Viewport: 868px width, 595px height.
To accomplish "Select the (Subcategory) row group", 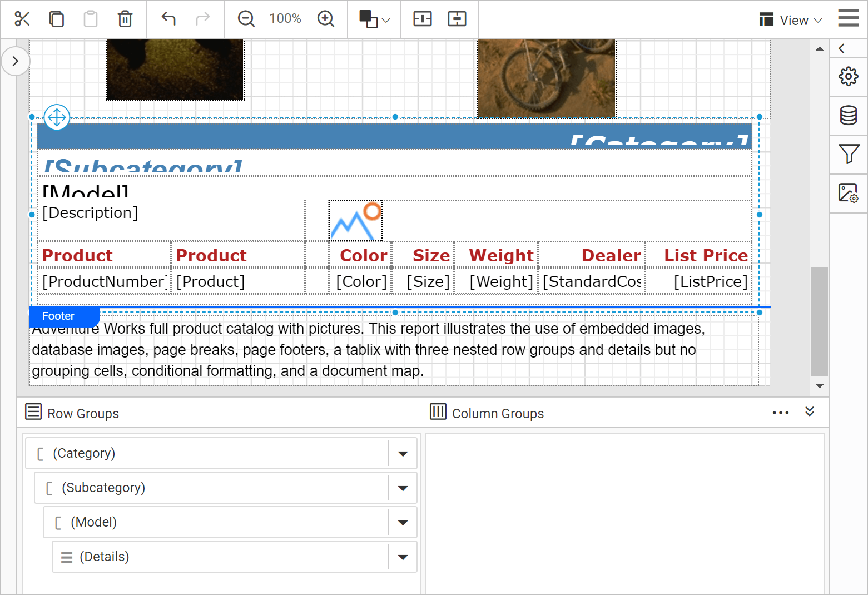I will coord(211,488).
